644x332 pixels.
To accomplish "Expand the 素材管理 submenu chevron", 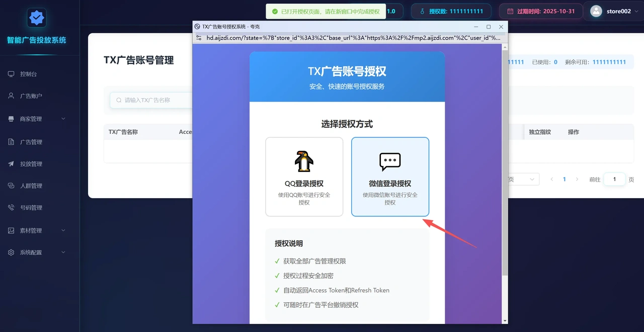I will [x=63, y=230].
